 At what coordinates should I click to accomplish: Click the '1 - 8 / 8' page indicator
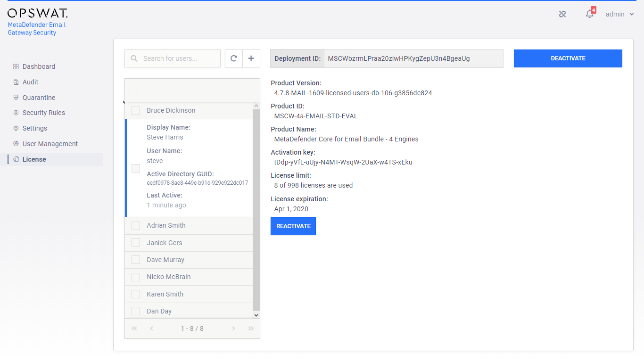[x=192, y=329]
